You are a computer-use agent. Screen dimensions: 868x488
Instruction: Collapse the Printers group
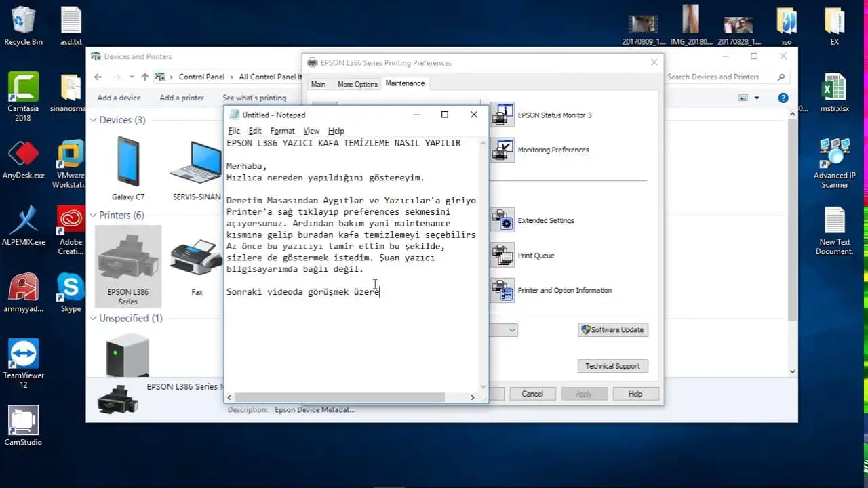click(94, 216)
